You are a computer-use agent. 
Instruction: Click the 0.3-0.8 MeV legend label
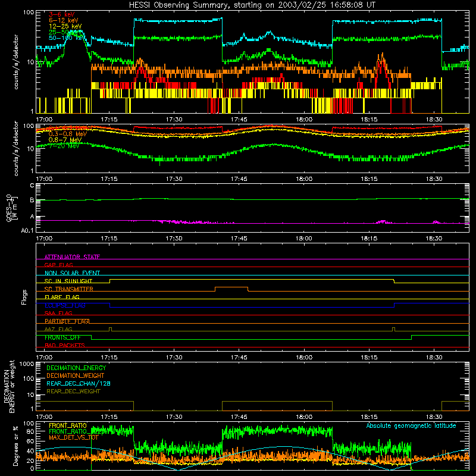(68, 134)
